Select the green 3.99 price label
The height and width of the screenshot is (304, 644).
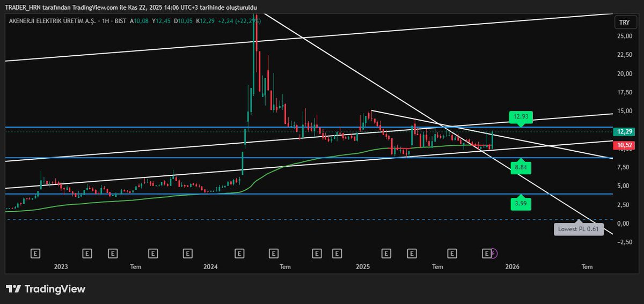(521, 203)
